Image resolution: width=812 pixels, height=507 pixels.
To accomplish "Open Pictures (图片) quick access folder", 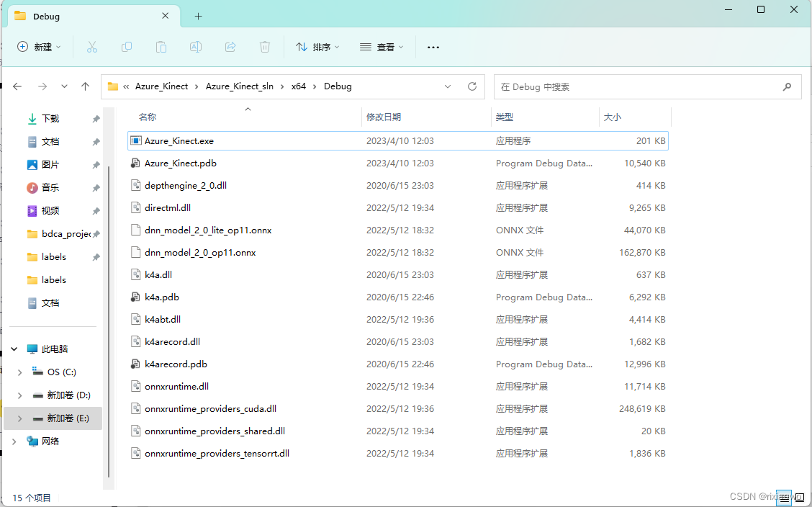I will 50,165.
